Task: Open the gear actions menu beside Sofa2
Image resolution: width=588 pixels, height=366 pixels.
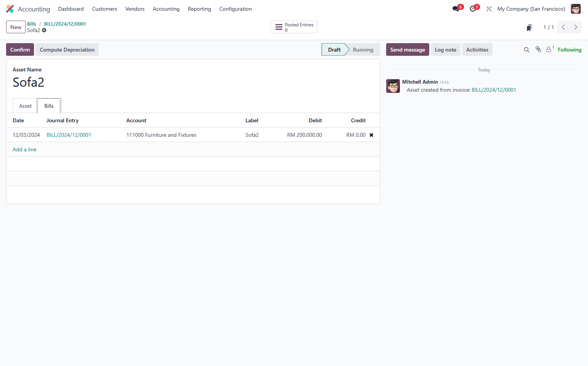Action: click(44, 30)
